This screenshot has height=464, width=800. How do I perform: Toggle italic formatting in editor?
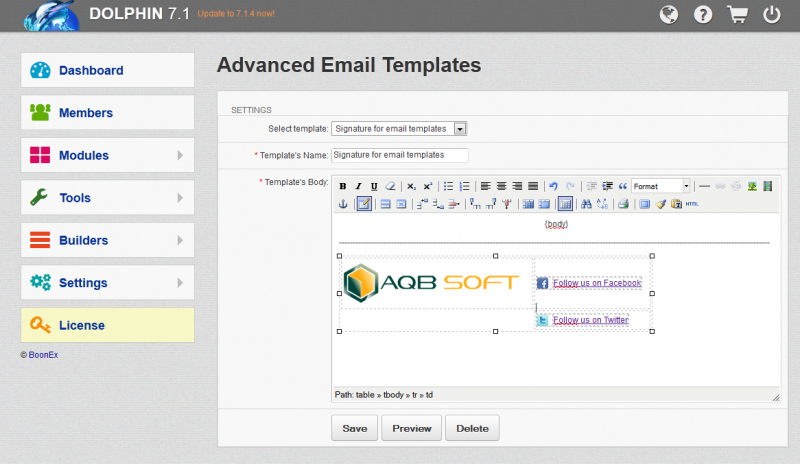[x=358, y=186]
